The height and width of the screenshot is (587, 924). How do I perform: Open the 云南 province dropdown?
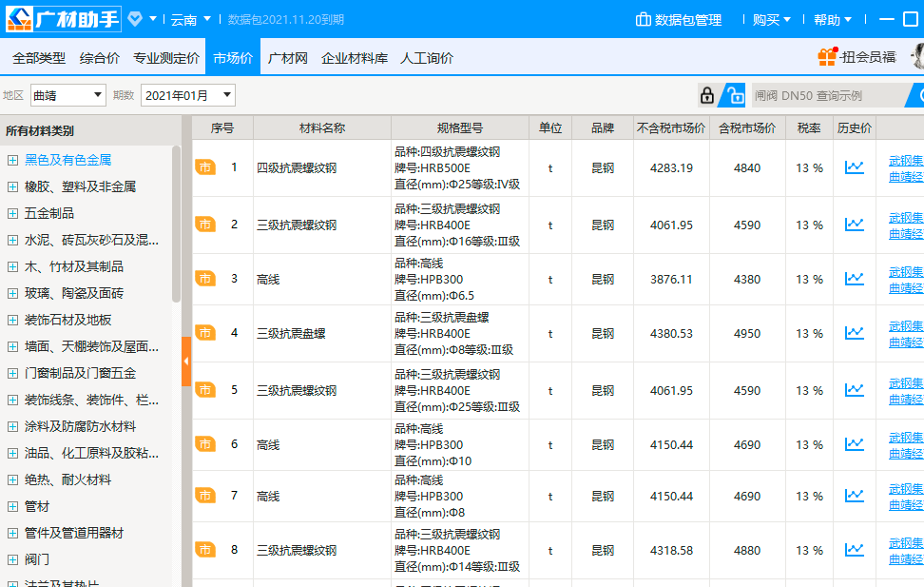(x=190, y=19)
